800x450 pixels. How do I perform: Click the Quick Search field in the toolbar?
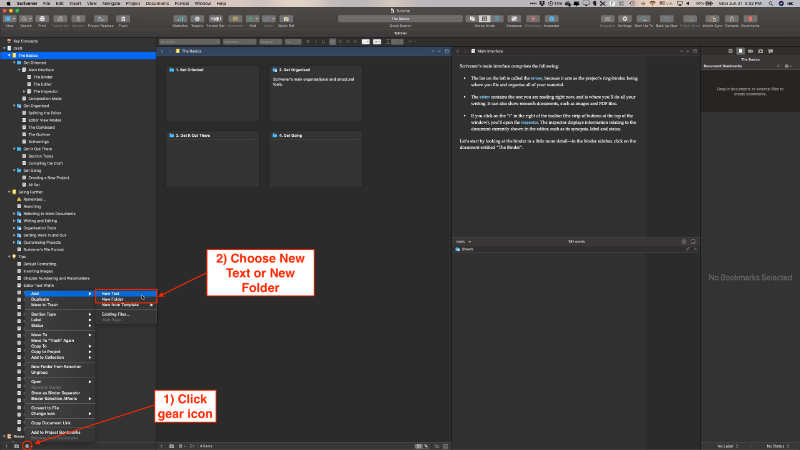pos(400,19)
